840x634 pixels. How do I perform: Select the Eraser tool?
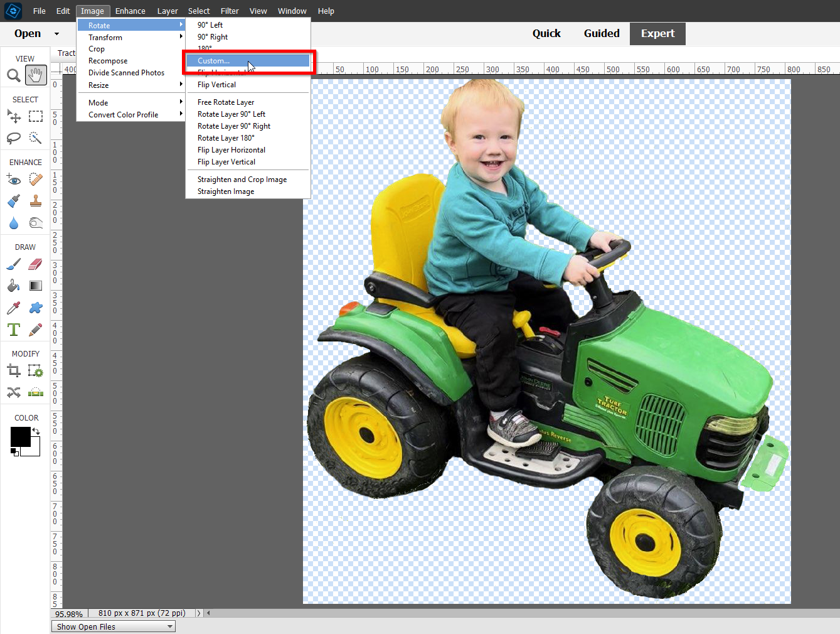(36, 264)
